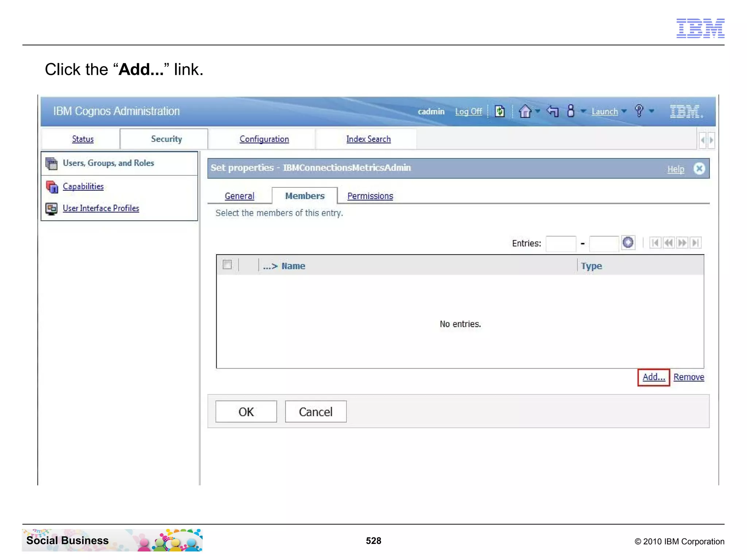
Task: Click the ...> path column header
Action: [x=270, y=266]
